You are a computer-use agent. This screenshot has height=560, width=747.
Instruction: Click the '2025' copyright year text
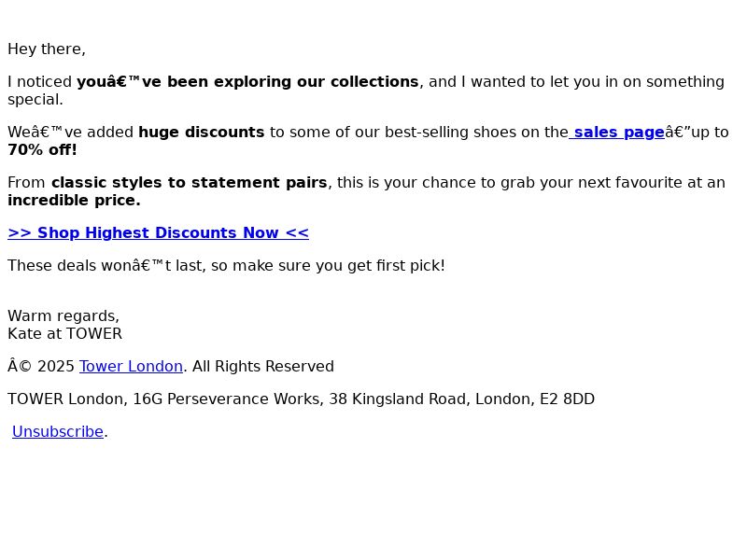pos(56,366)
